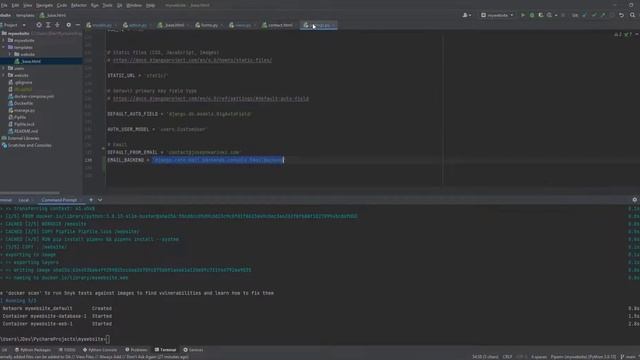Click the Run button in the toolbar

coord(523,15)
